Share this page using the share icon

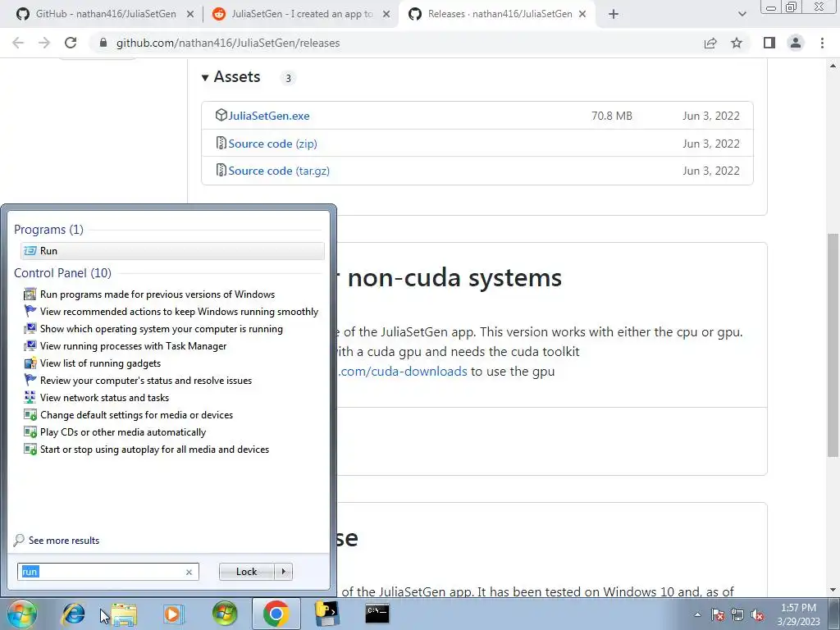pos(710,43)
